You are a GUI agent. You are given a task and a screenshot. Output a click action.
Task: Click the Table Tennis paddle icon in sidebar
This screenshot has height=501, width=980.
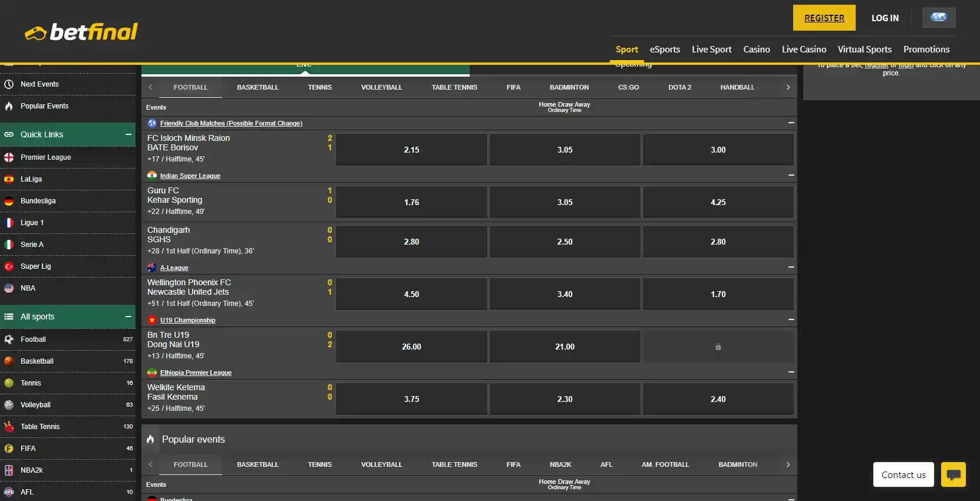pyautogui.click(x=9, y=427)
